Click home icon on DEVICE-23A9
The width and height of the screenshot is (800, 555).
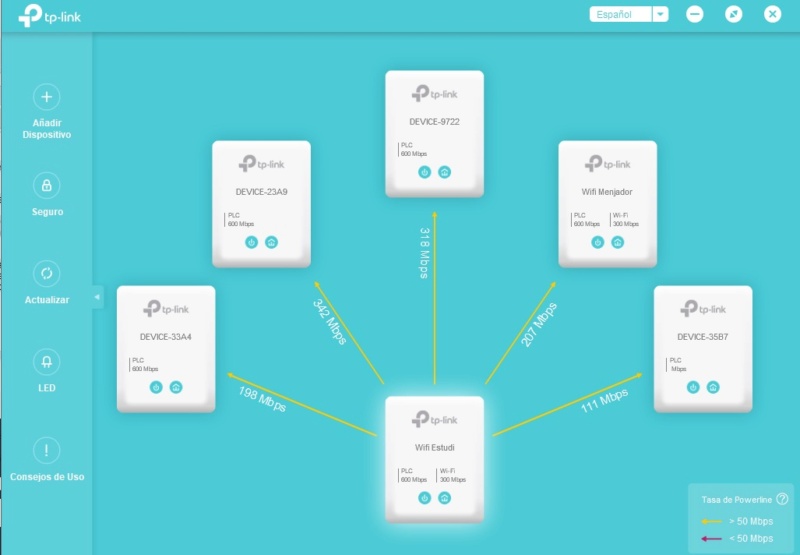(x=271, y=242)
